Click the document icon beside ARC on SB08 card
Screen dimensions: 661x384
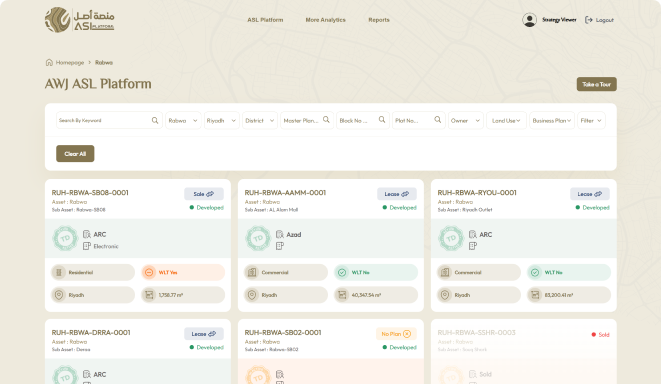click(x=87, y=234)
